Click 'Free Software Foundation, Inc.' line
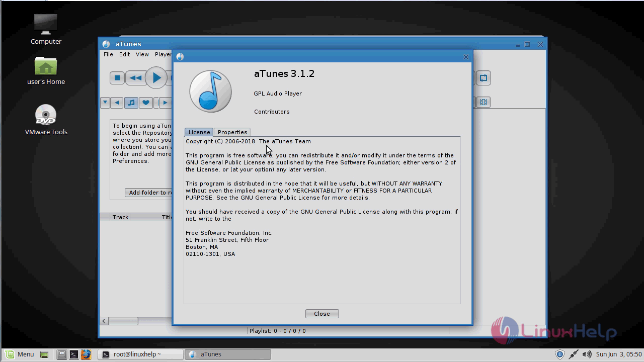 229,233
